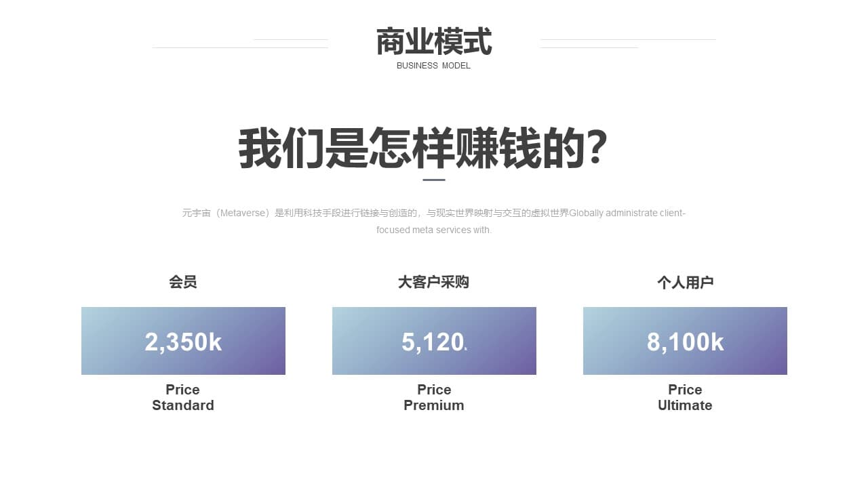Click the small k after 5,120
Image resolution: width=868 pixels, height=488 pixels.
click(466, 348)
